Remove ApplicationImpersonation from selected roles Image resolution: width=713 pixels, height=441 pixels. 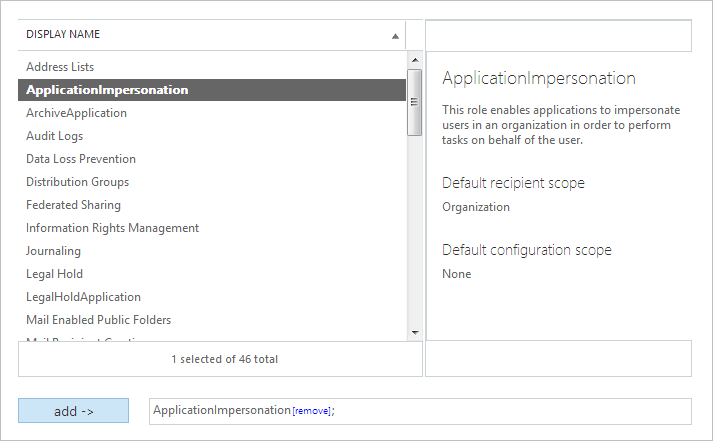coord(311,412)
